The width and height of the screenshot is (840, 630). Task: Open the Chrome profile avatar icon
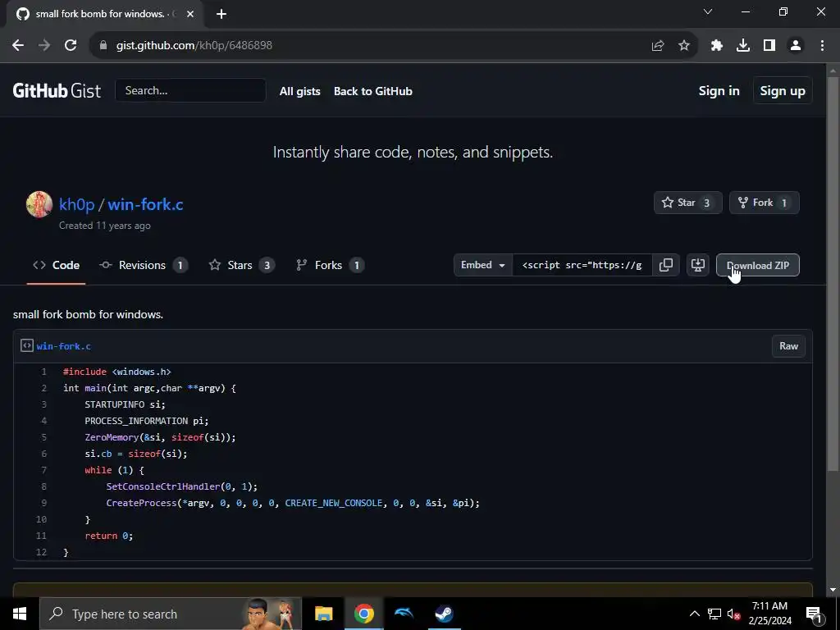(796, 46)
